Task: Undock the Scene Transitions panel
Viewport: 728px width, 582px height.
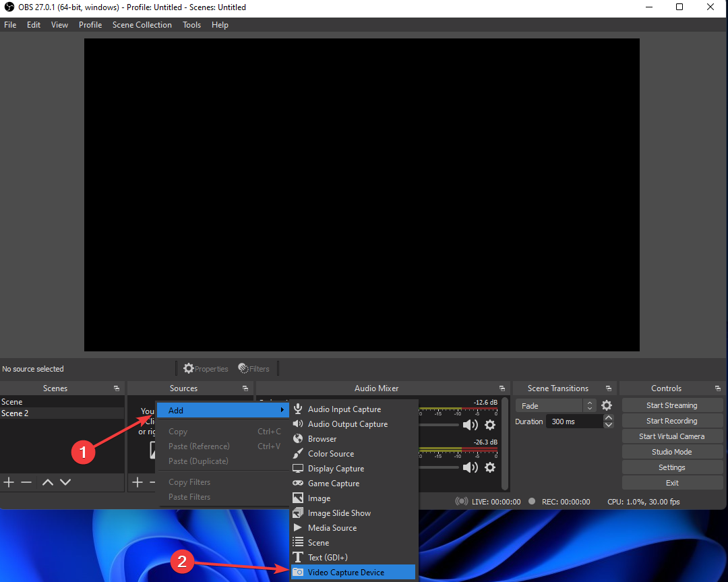Action: (609, 388)
